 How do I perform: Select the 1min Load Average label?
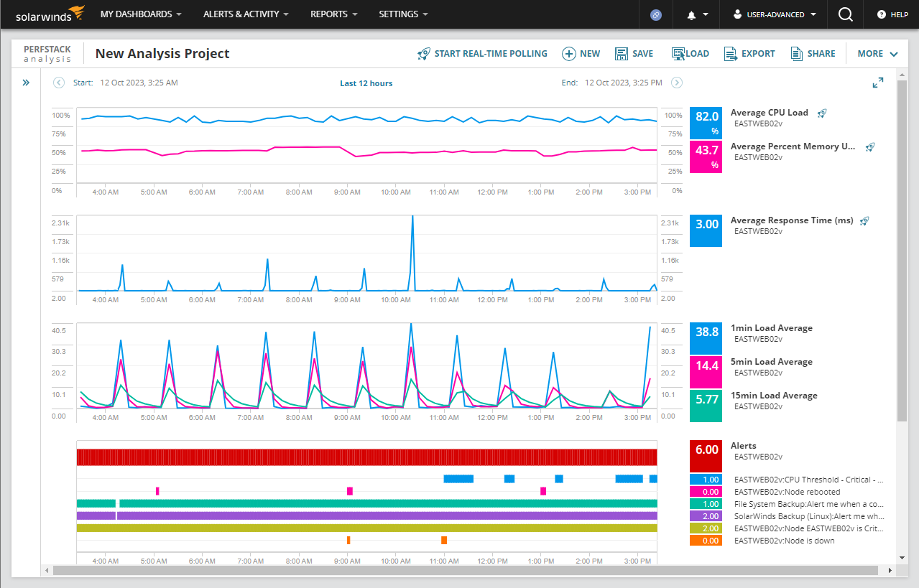click(772, 328)
